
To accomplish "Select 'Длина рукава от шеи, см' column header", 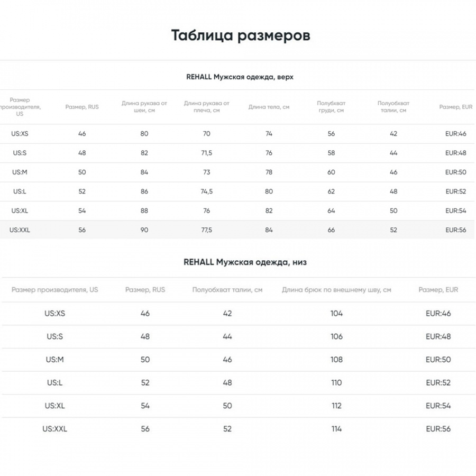I will point(144,107).
